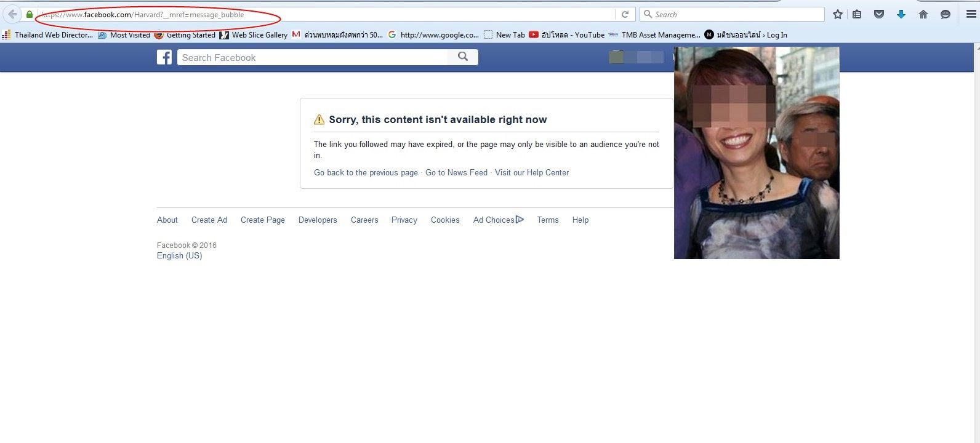Open the Getting Started bookmark
Image resolution: width=980 pixels, height=443 pixels.
coord(185,35)
